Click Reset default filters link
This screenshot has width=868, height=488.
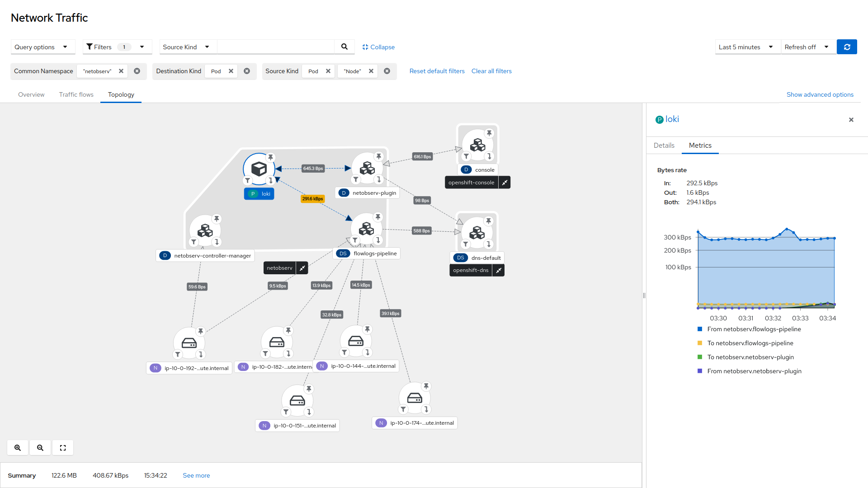tap(437, 71)
